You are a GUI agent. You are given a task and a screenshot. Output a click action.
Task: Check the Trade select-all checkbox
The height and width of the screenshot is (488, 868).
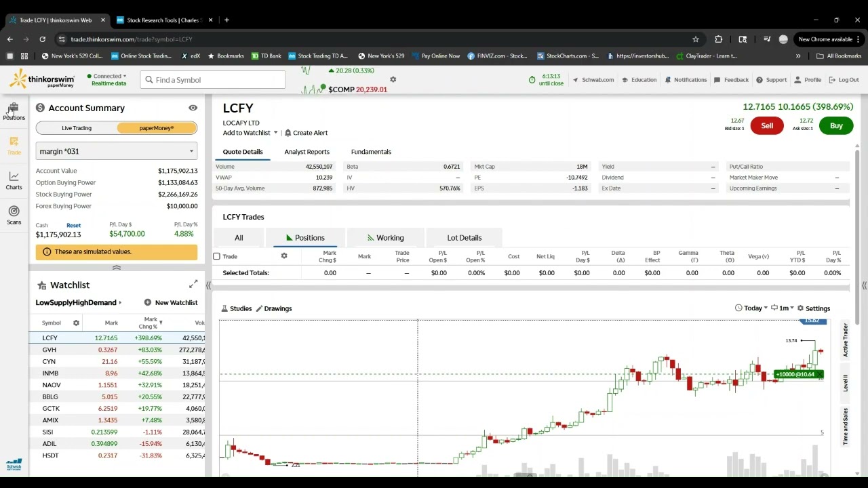pyautogui.click(x=216, y=256)
